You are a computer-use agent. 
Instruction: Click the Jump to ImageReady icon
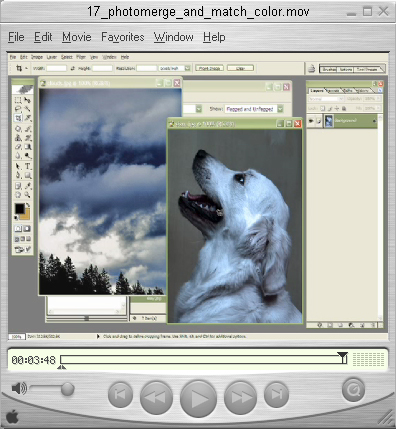pos(23,249)
